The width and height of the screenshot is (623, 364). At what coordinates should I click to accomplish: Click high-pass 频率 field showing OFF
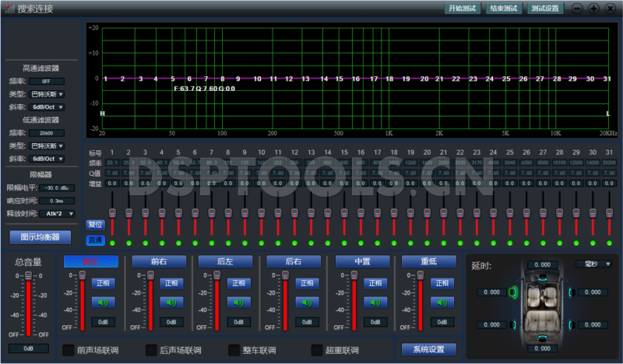point(47,82)
